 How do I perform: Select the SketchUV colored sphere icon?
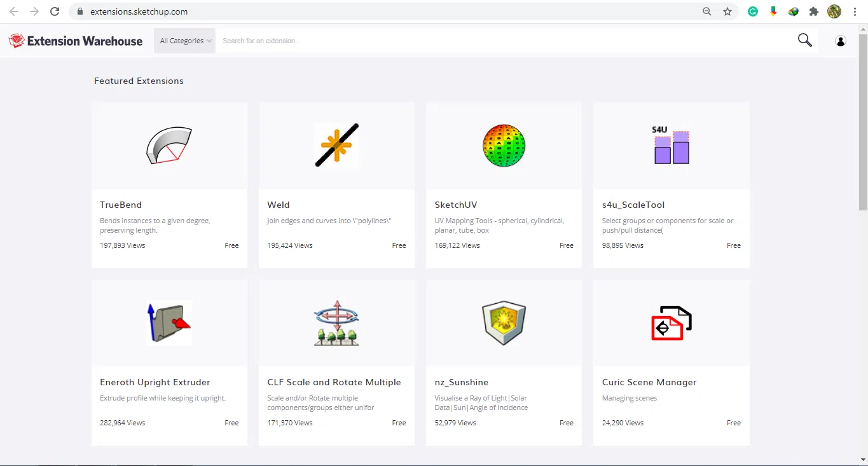coord(504,146)
